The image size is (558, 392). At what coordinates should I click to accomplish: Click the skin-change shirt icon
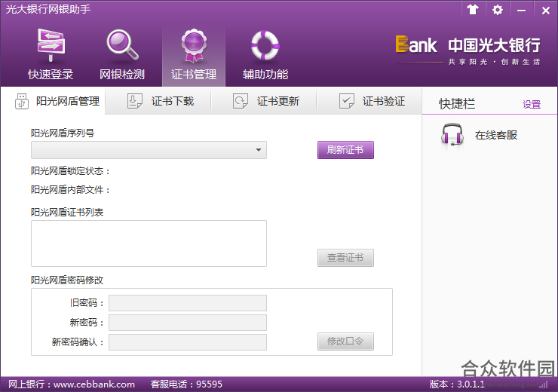click(473, 10)
